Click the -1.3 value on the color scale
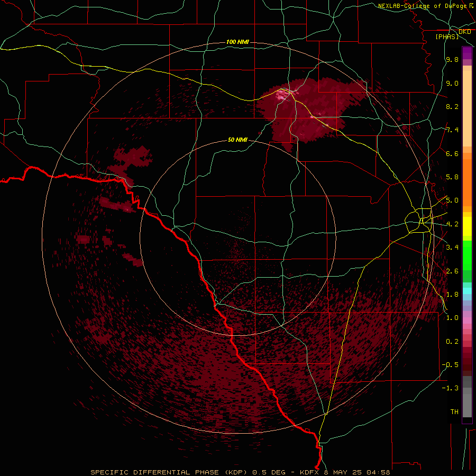 (450, 388)
